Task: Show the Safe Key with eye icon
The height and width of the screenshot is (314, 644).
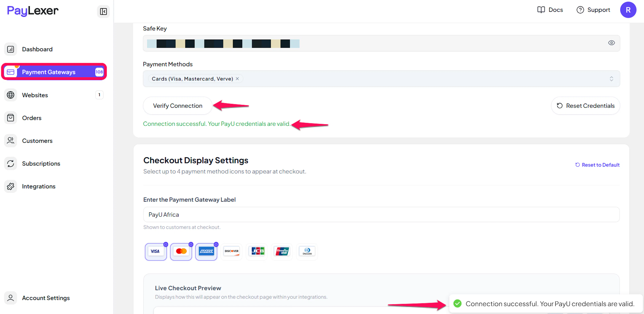Action: (611, 43)
